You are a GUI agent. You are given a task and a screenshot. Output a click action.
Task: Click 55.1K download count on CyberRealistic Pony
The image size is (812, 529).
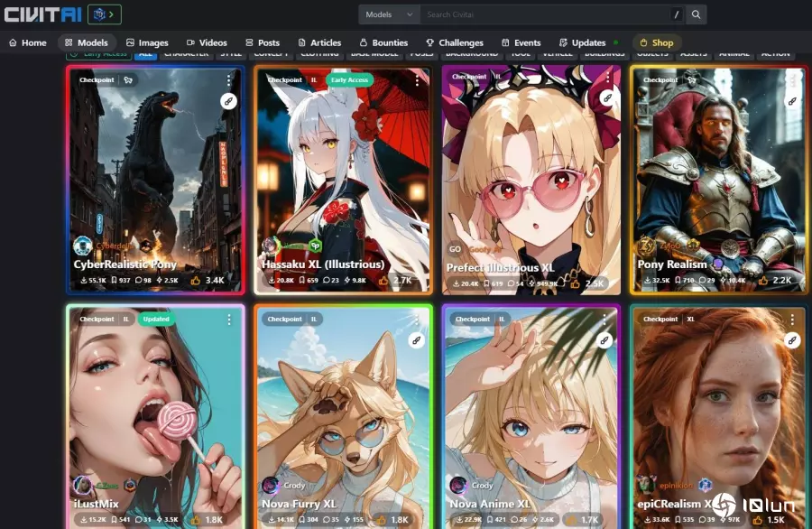tap(93, 281)
